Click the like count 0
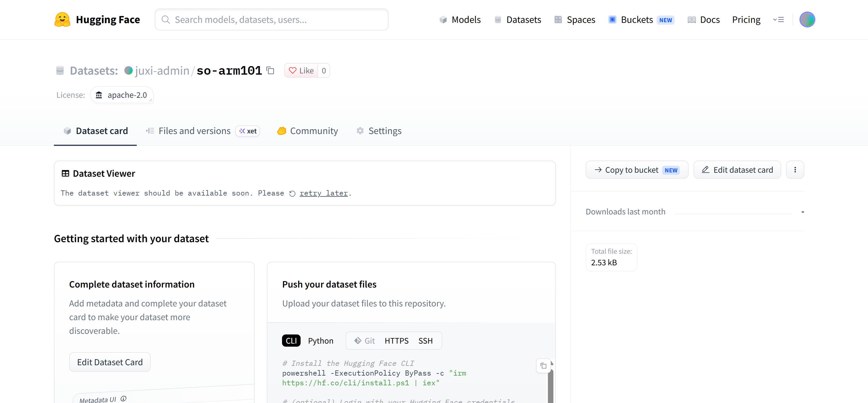 click(323, 70)
